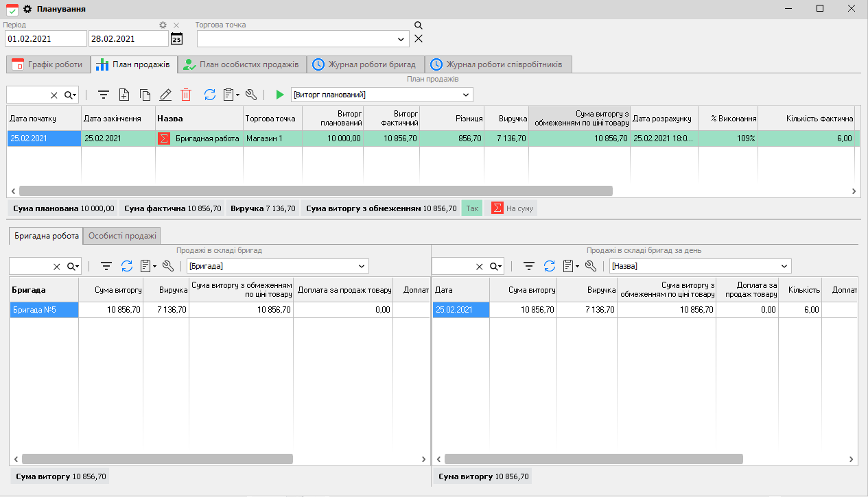Open the Журнал роботи бригад tab
Viewport: 868px width, 497px height.
click(364, 64)
